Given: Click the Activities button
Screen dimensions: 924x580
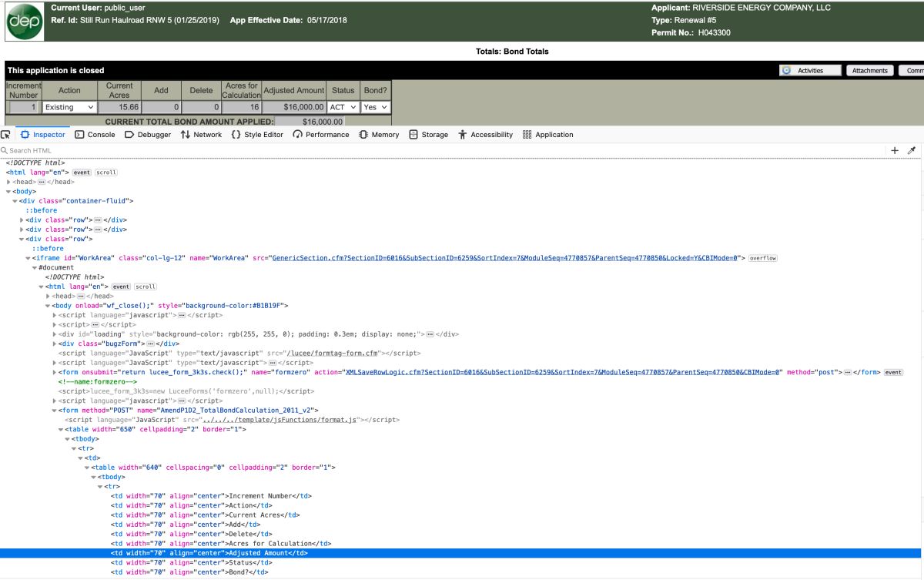Looking at the screenshot, I should [811, 70].
